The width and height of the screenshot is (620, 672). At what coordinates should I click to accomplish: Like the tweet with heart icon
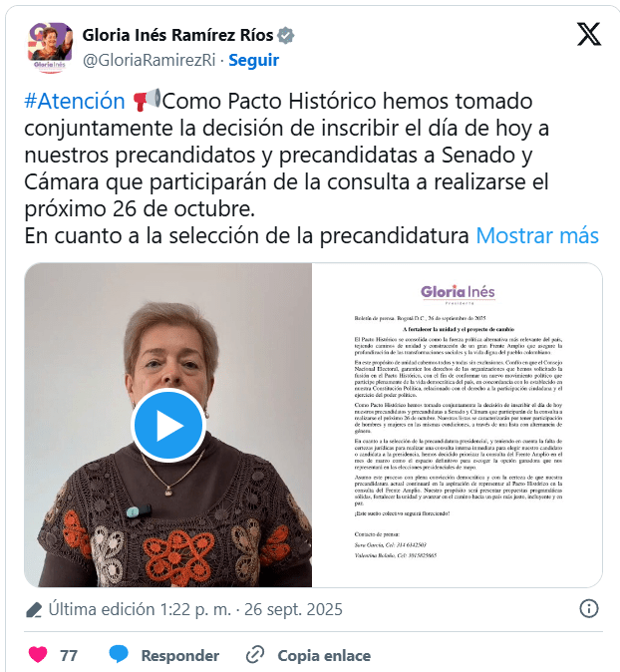(37, 654)
